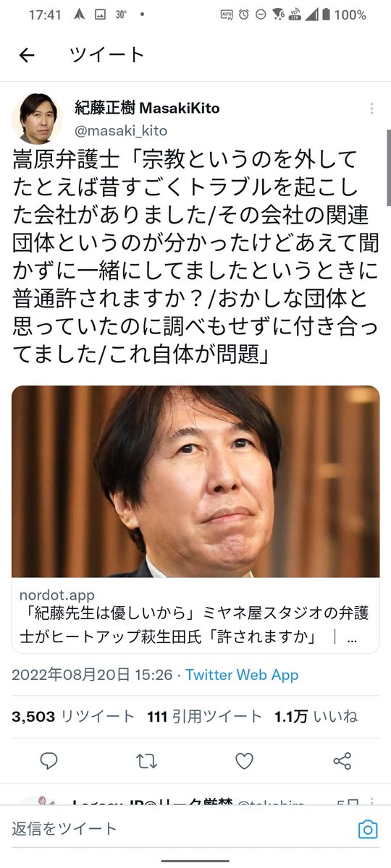Open the nordot.app article preview image
The width and height of the screenshot is (391, 868).
(x=195, y=481)
